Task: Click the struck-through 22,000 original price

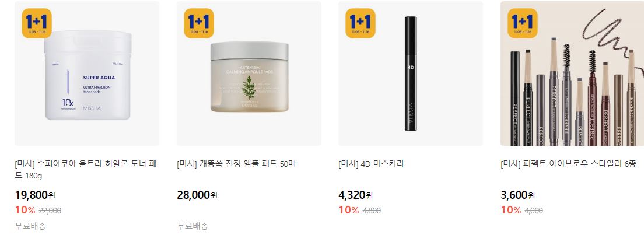Action: click(50, 211)
